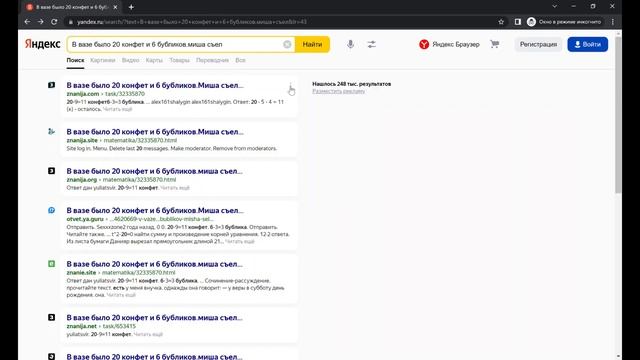Open the Chrome three-dot menu
Viewport: 640px width, 360px height.
(x=613, y=22)
